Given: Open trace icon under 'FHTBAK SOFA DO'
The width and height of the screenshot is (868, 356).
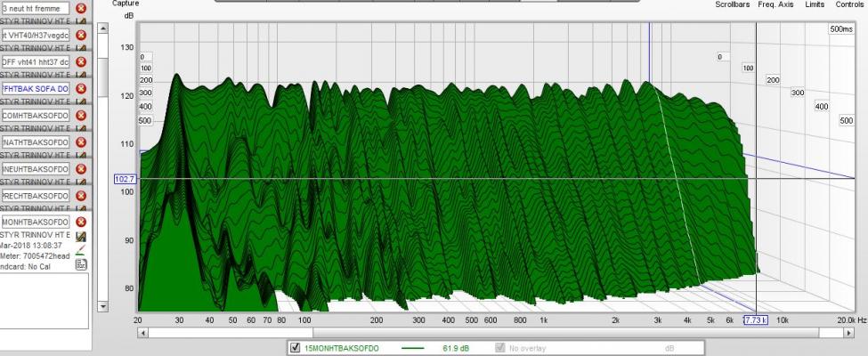Looking at the screenshot, I should pyautogui.click(x=81, y=101).
